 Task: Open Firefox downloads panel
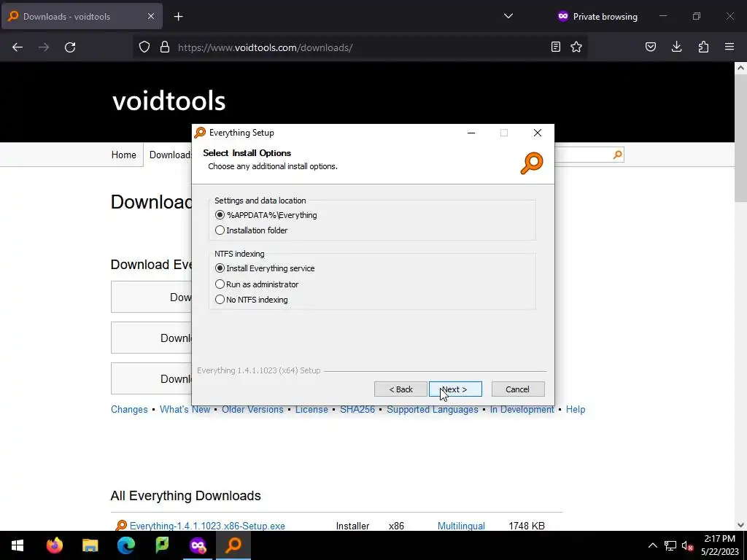tap(676, 47)
